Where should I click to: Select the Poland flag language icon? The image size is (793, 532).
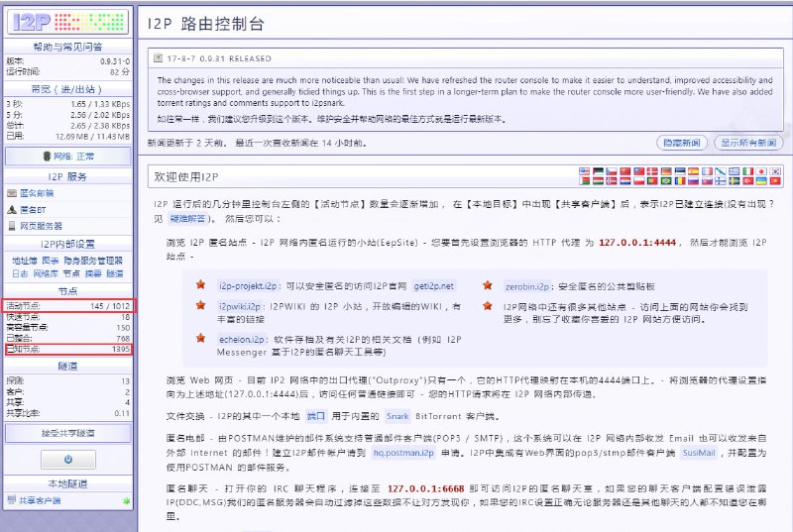pyautogui.click(x=639, y=181)
